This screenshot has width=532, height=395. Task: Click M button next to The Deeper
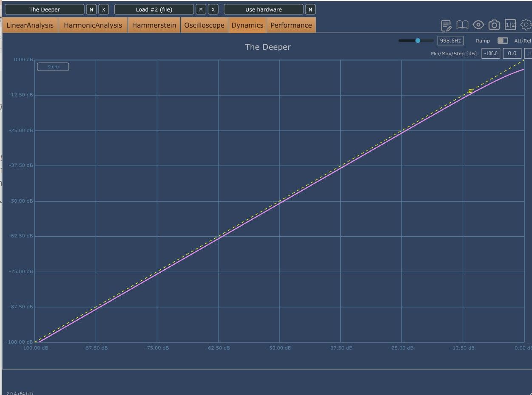(x=91, y=9)
